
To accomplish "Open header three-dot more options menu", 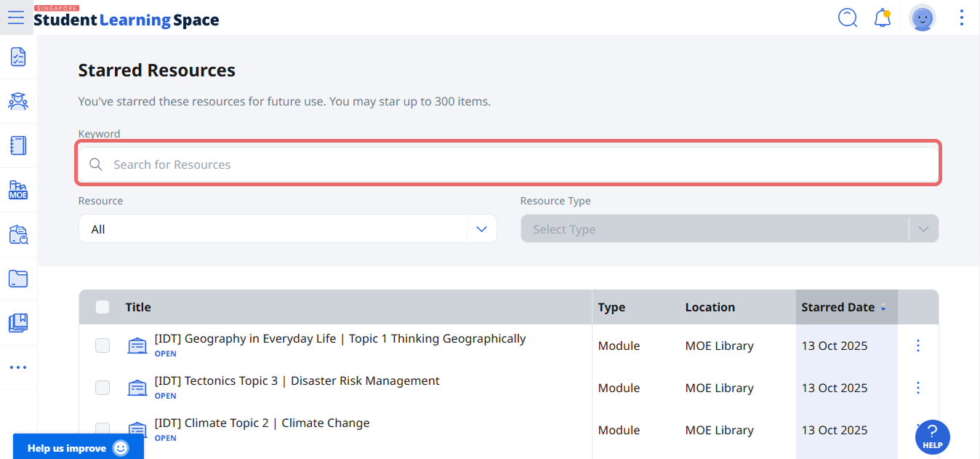I will 962,17.
